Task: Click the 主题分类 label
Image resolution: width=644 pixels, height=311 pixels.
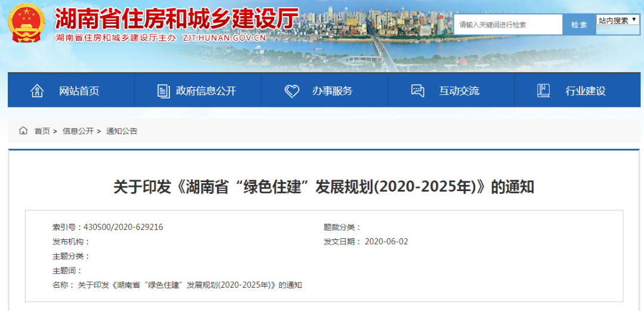Action: coord(71,256)
